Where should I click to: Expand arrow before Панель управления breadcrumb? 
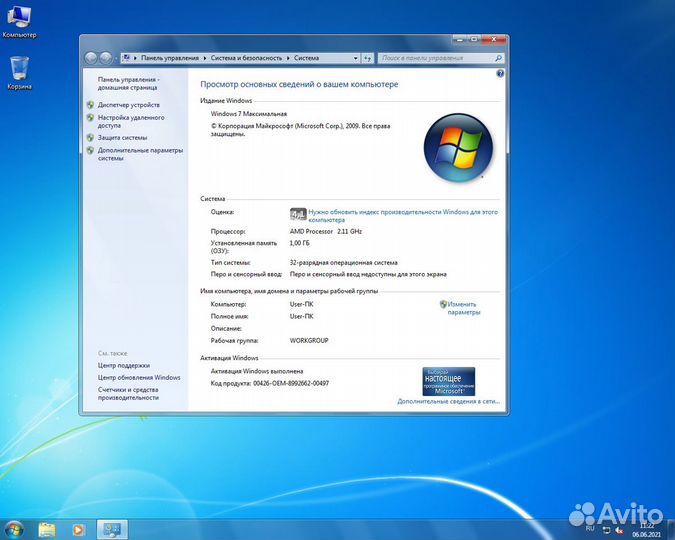tap(136, 58)
